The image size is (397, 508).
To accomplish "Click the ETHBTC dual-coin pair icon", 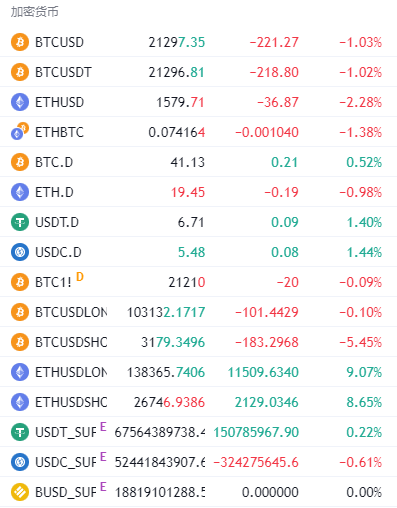I will 20,131.
